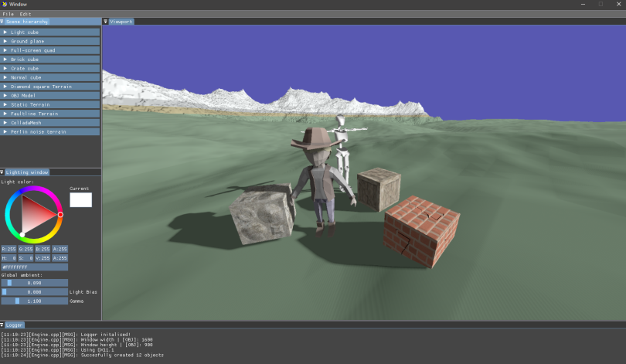Click the Current light color swatch

pyautogui.click(x=80, y=200)
